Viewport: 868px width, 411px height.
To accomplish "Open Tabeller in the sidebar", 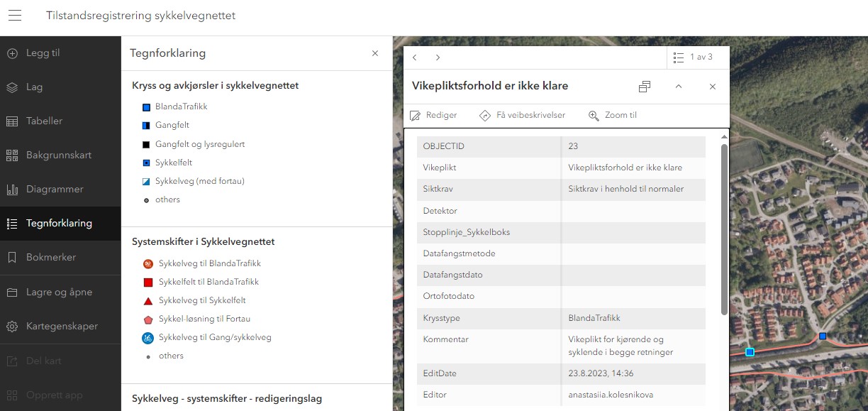I will pos(44,121).
